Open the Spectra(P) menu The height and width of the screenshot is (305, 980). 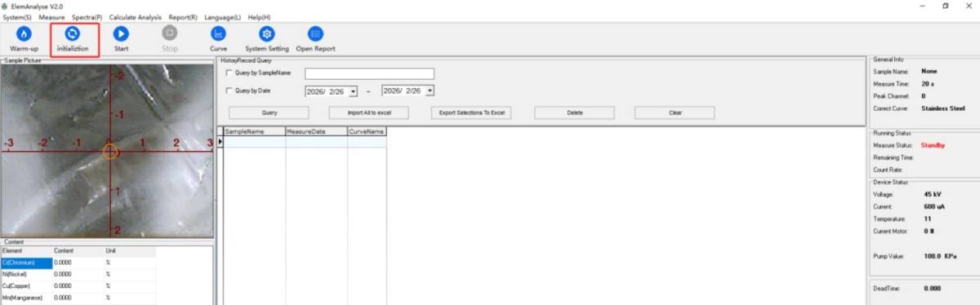coord(87,17)
